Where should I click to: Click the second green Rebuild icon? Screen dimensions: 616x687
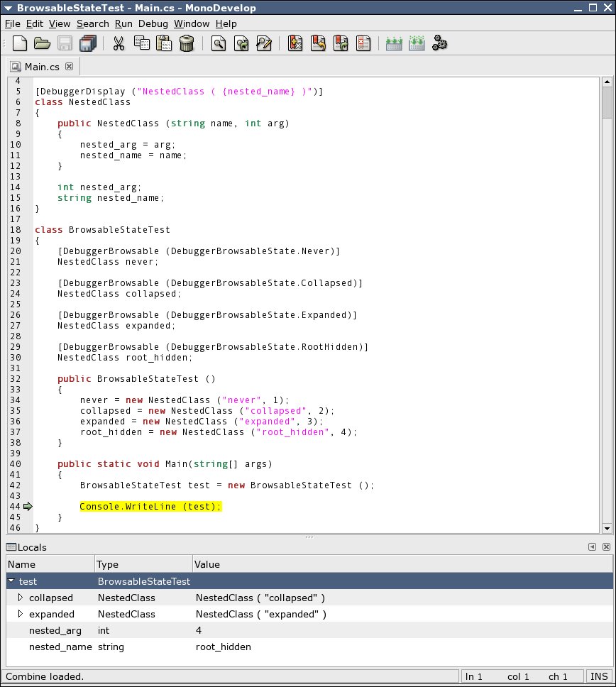coord(417,43)
